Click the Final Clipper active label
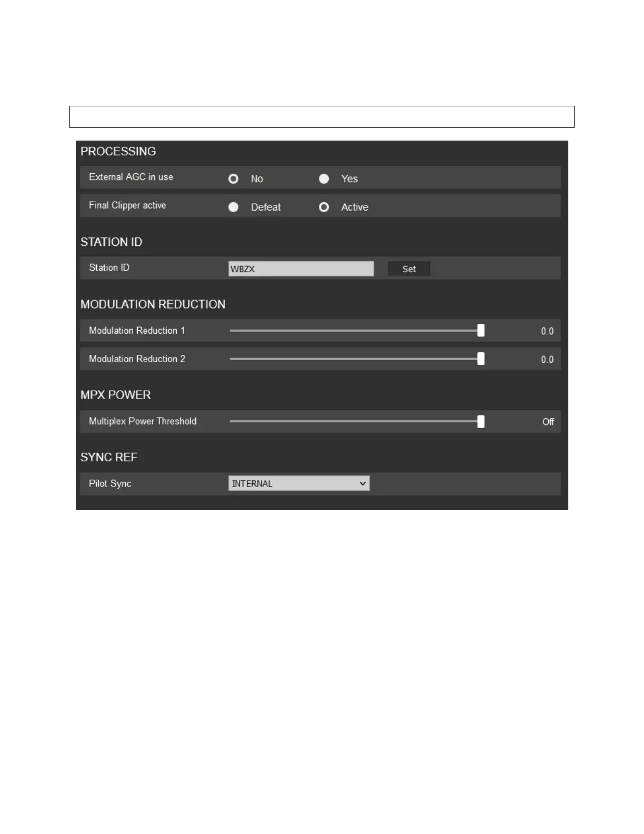 (x=127, y=205)
